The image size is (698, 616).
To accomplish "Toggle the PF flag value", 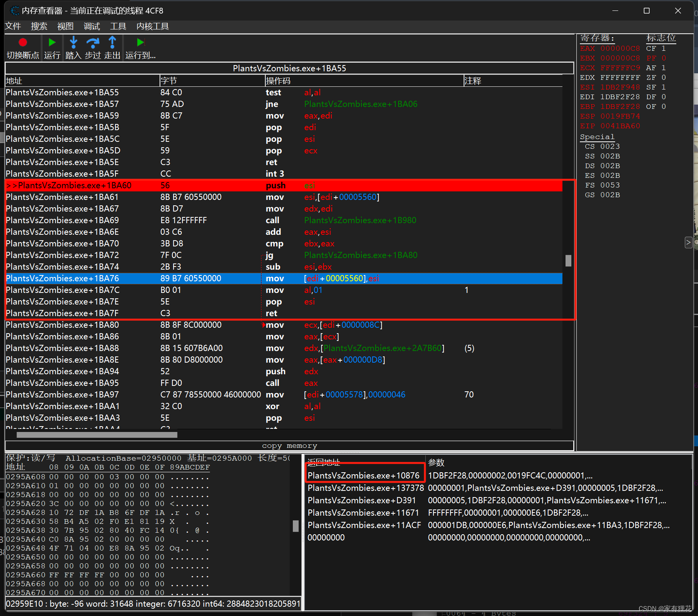I will 664,58.
